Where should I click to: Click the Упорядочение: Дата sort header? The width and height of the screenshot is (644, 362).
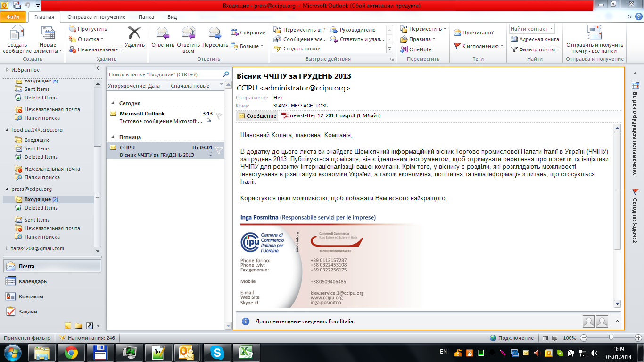point(138,86)
